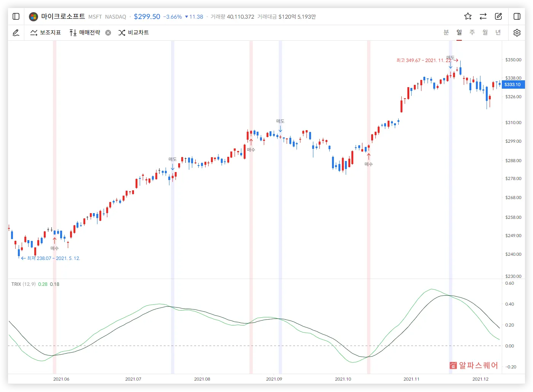Click the MSFT ticker symbol

(95, 17)
